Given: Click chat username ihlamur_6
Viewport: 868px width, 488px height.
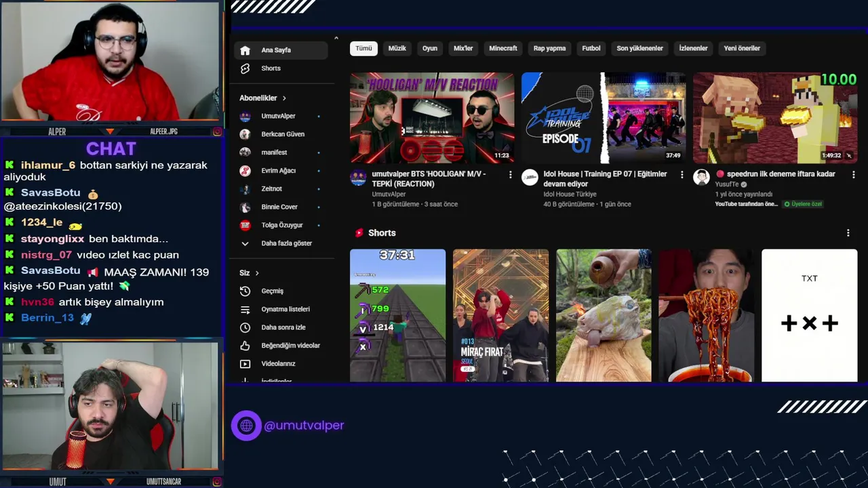Looking at the screenshot, I should click(48, 165).
